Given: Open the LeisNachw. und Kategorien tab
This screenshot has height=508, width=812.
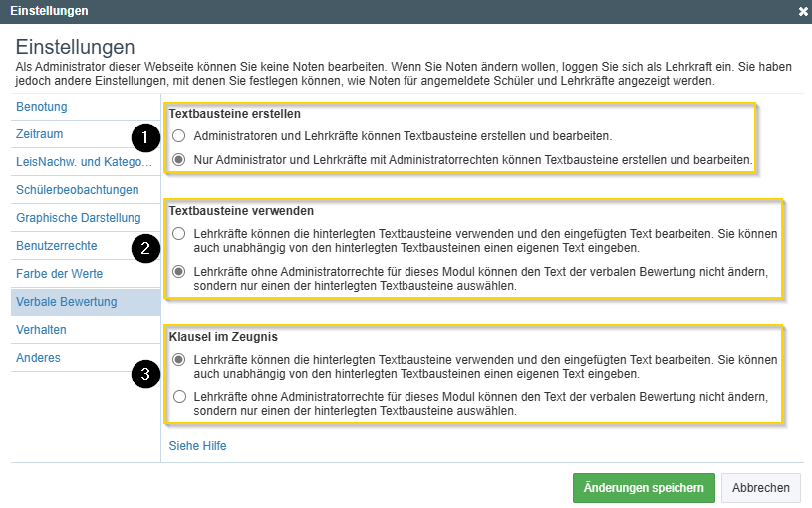Looking at the screenshot, I should (84, 161).
